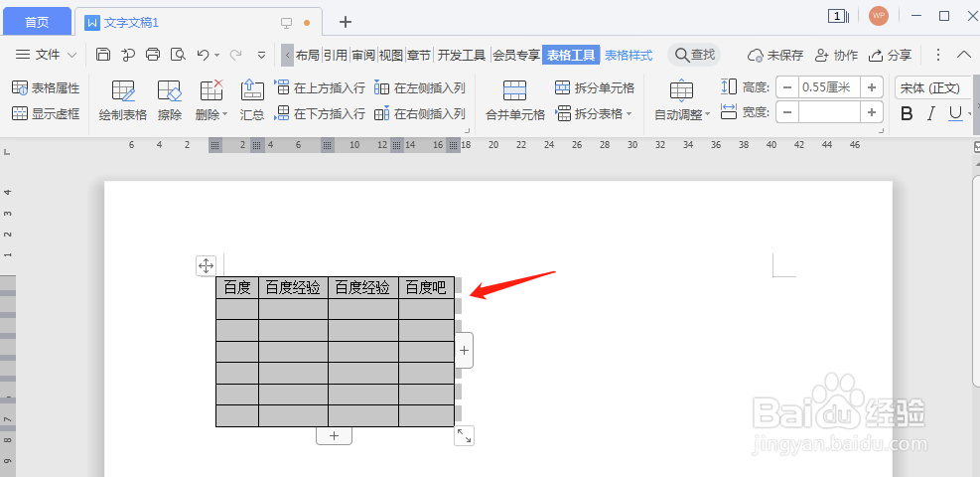Click the display mode monitor icon in tab
Image resolution: width=980 pixels, height=477 pixels.
tap(286, 23)
